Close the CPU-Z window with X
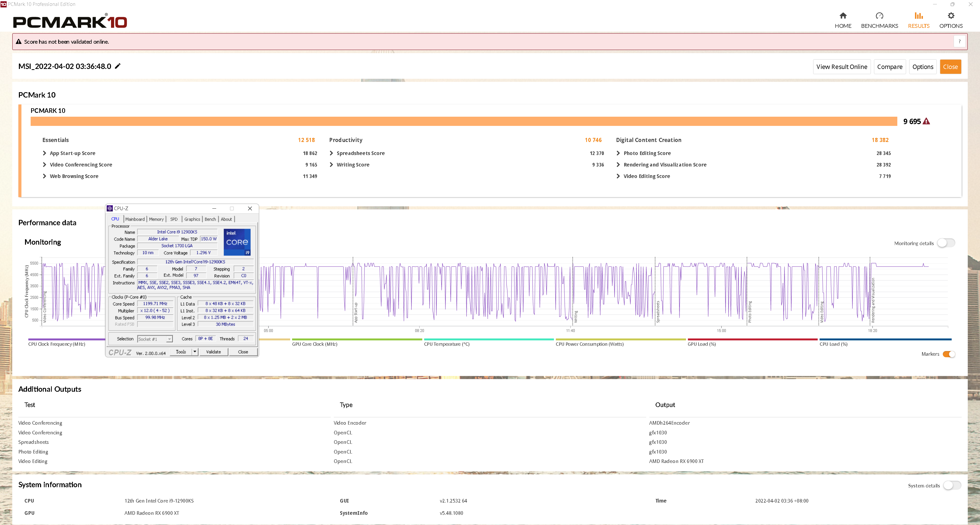 click(250, 208)
